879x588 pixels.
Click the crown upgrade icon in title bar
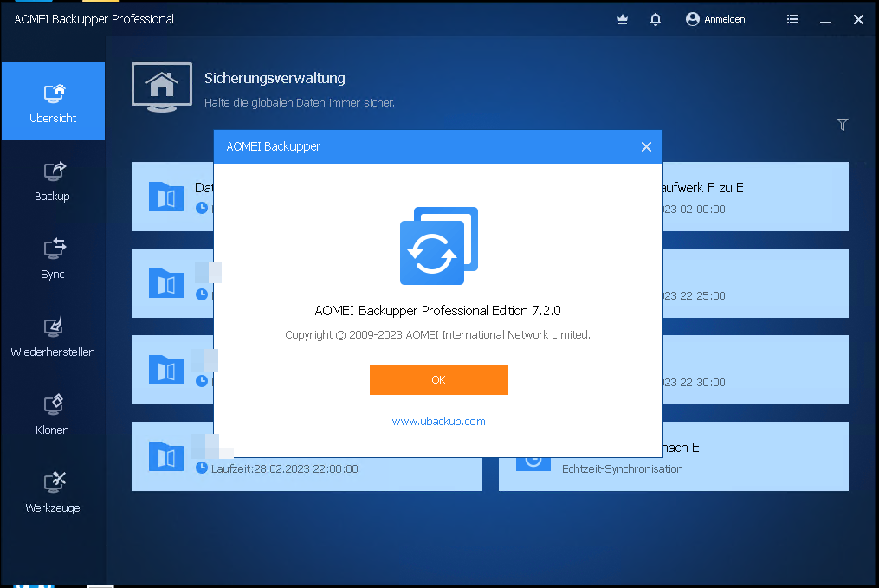(623, 19)
